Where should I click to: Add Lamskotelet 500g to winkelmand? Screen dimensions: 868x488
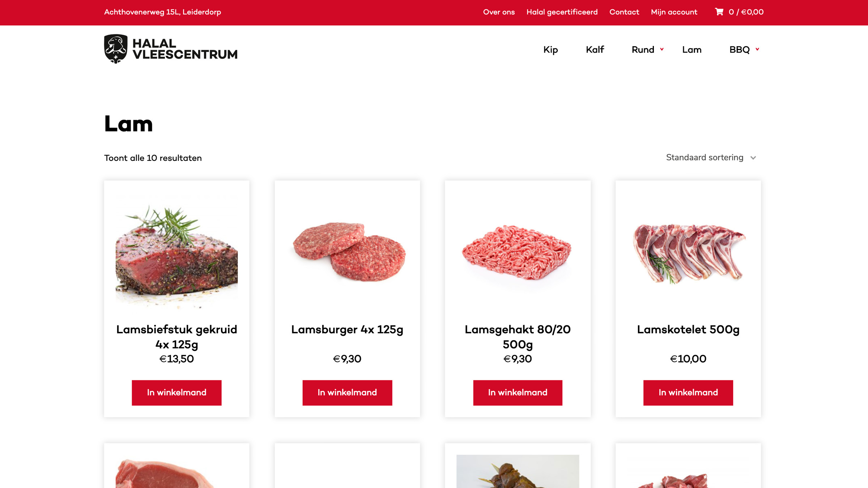coord(688,393)
